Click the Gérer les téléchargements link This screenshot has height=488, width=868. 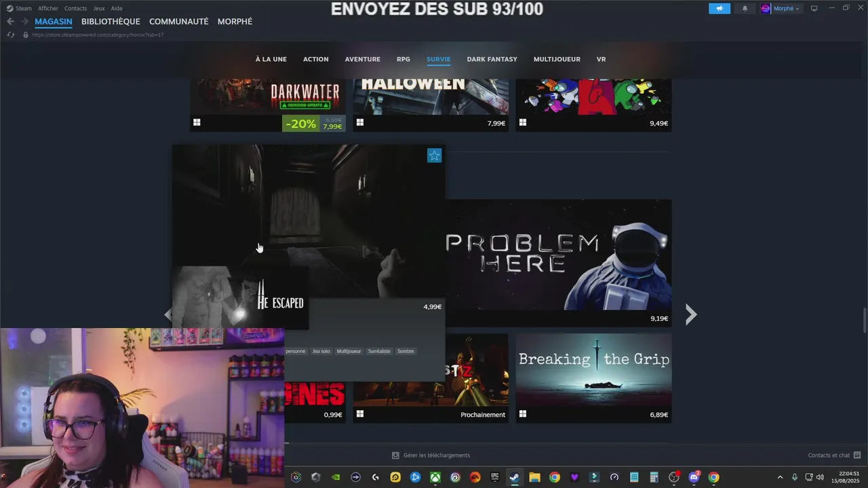437,455
